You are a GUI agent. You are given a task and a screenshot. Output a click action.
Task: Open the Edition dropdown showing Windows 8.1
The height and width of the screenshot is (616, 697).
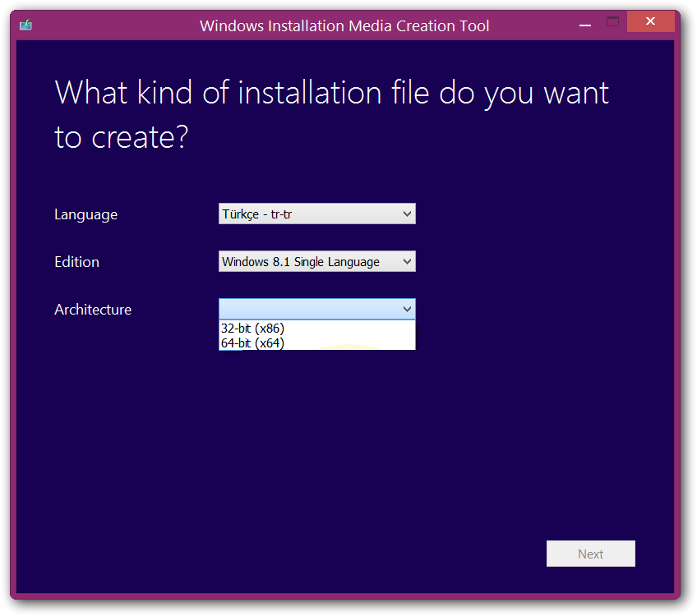317,261
